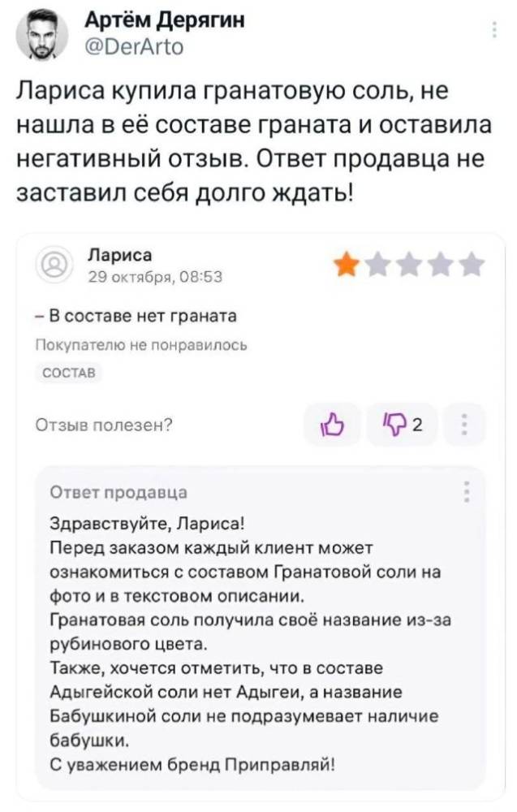Click the thumbs-up helpful icon
517x812 pixels.
pos(333,424)
